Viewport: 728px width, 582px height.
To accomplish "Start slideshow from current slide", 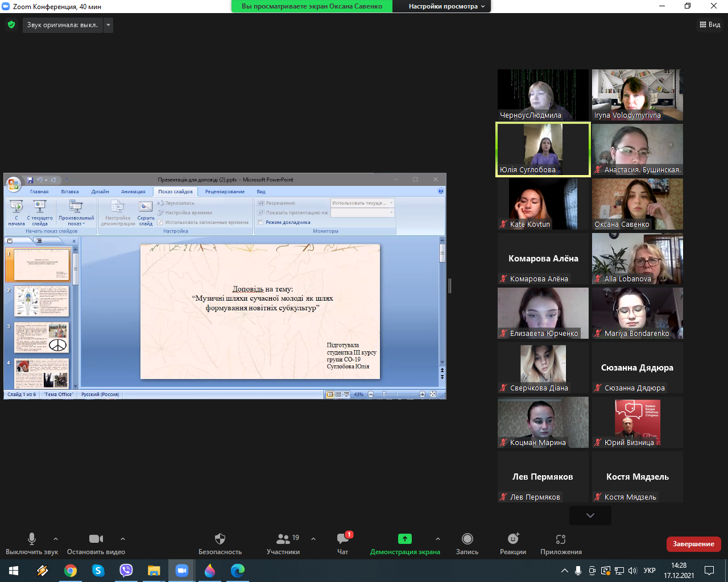I will 40,213.
